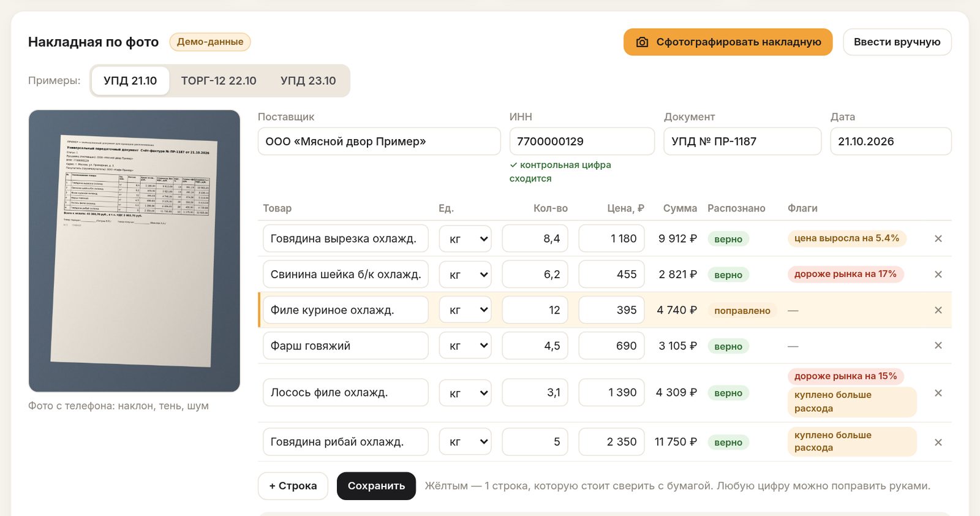Delete the Фарш говяжий row
The width and height of the screenshot is (980, 516).
point(938,346)
